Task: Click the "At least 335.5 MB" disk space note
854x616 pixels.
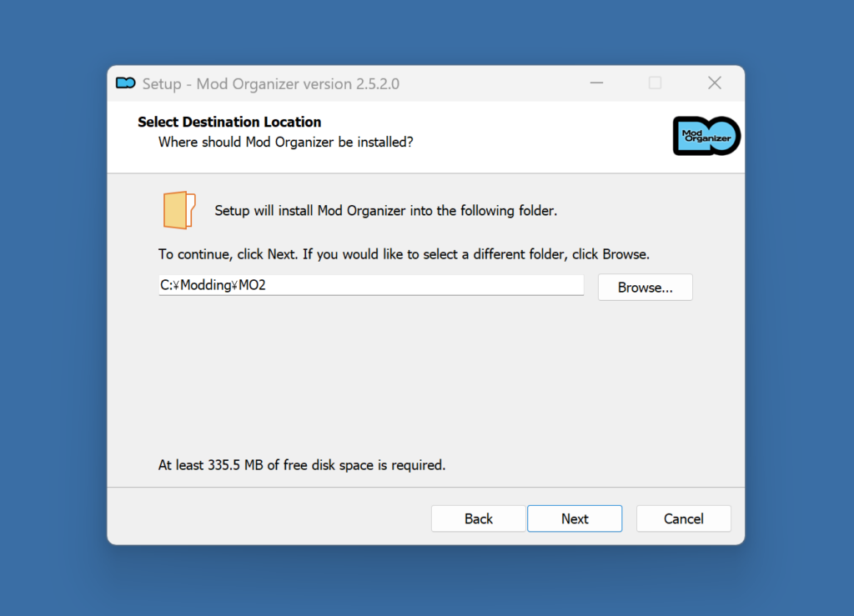Action: coord(302,465)
